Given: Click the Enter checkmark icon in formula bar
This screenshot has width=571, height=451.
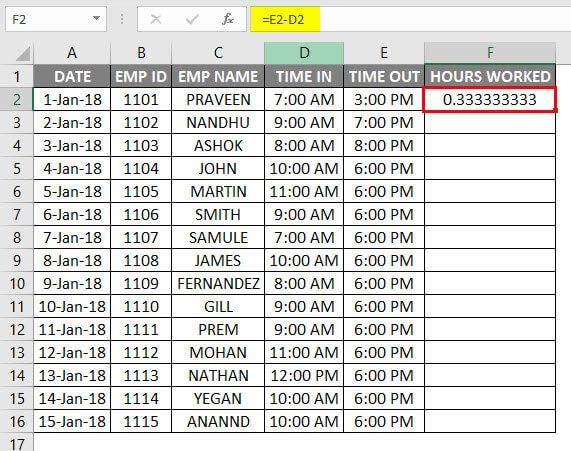Looking at the screenshot, I should pyautogui.click(x=192, y=19).
